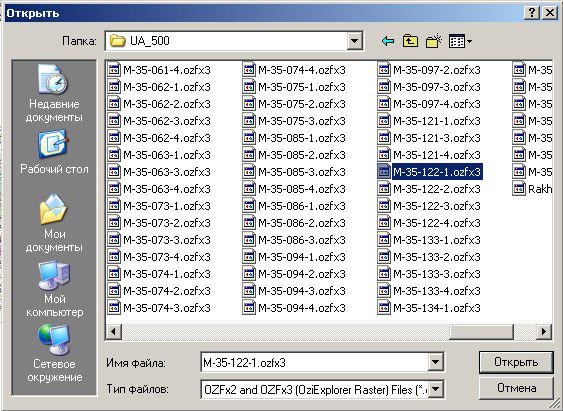Click the horizontal scrollbar thumb
563x411 pixels.
pyautogui.click(x=481, y=331)
